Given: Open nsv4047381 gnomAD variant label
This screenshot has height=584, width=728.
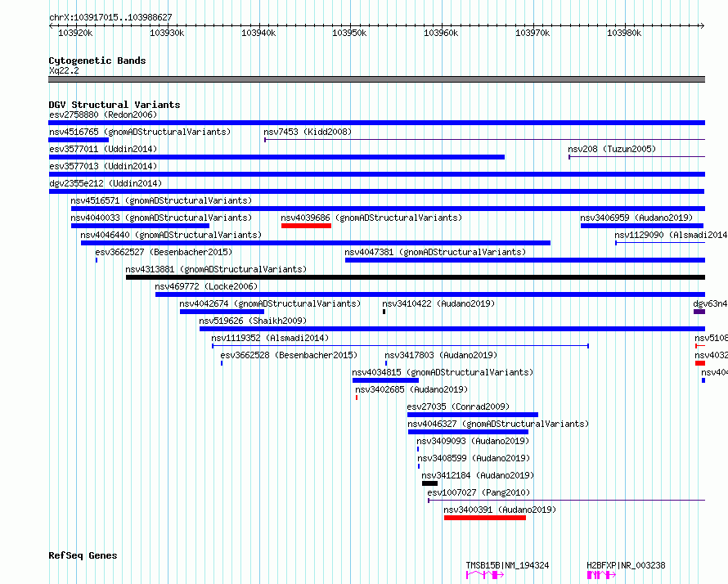Looking at the screenshot, I should [435, 252].
